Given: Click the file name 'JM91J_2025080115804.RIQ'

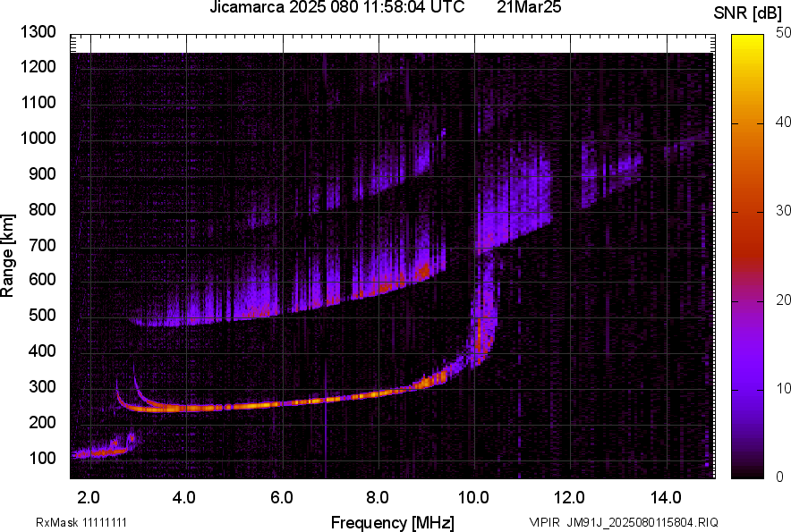Looking at the screenshot, I should tap(642, 522).
